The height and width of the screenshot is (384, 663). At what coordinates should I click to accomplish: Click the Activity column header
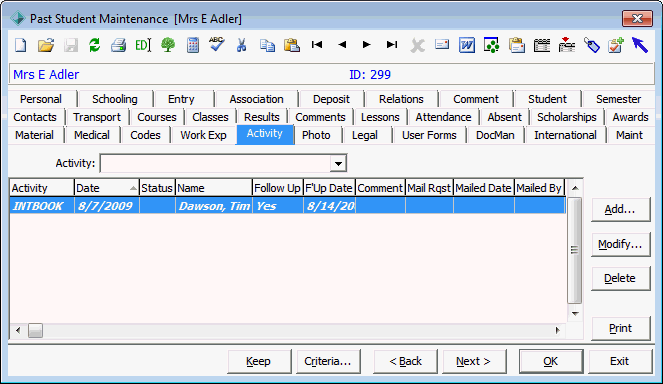[41, 188]
